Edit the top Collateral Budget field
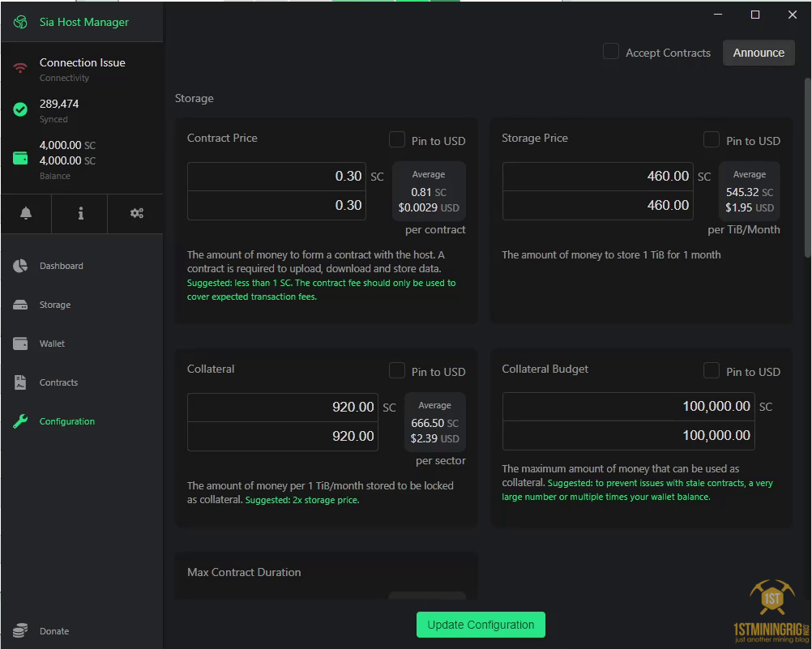This screenshot has height=649, width=812. [x=629, y=406]
